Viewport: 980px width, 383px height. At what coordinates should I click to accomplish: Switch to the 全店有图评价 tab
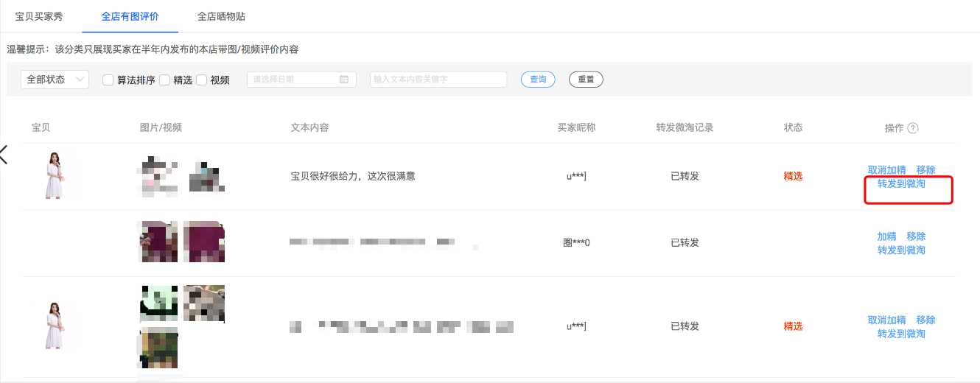point(130,15)
